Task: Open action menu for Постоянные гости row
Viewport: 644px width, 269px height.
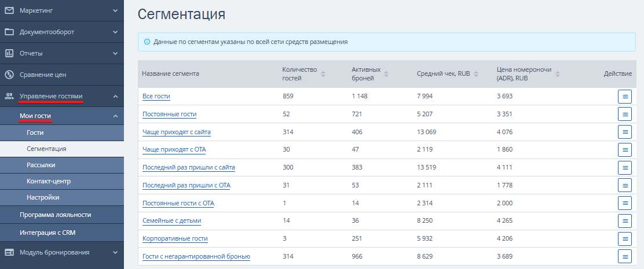Action: (625, 114)
